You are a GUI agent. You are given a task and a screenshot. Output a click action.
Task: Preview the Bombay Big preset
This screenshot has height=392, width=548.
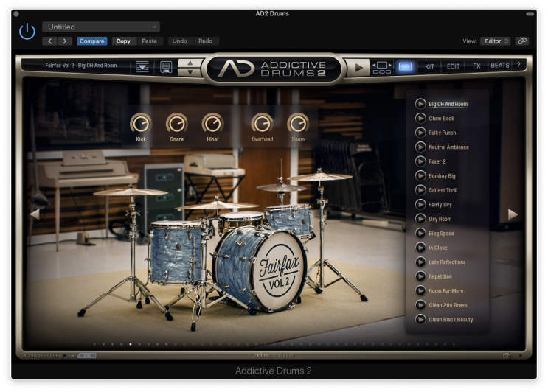(x=420, y=175)
